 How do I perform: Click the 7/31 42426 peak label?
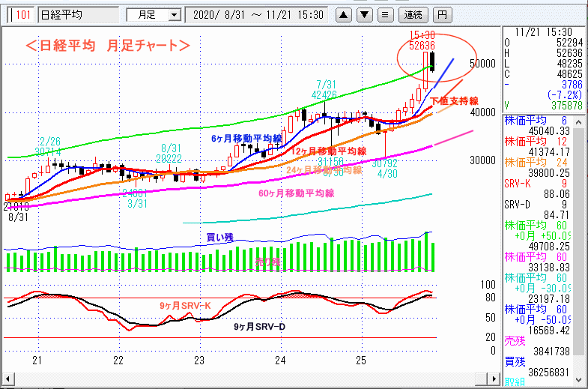pos(325,89)
